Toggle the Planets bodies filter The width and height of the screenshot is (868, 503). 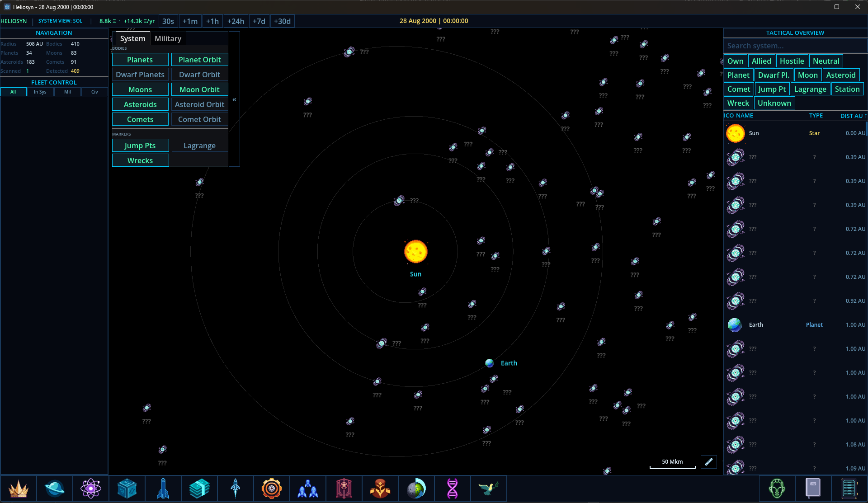(x=140, y=60)
